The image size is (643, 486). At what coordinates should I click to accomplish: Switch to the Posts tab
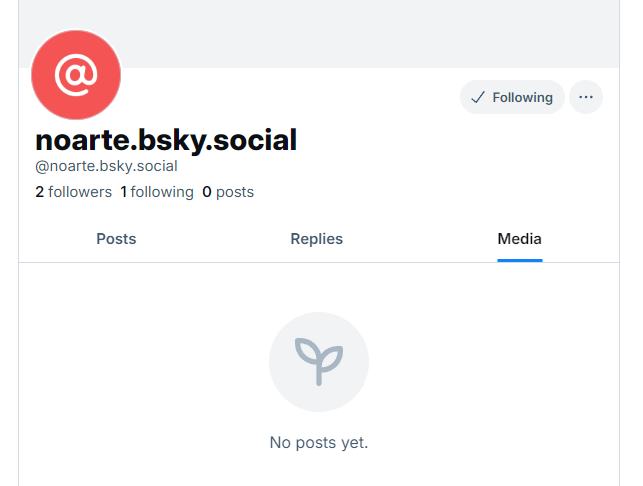tap(116, 239)
